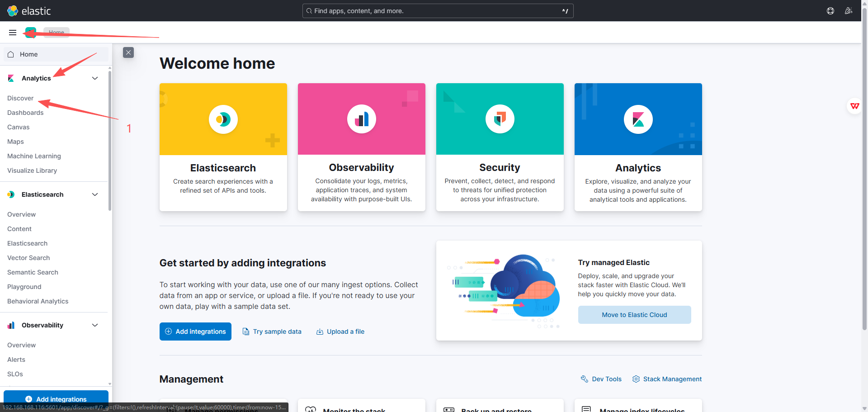Open the Observability solution card title
868x412 pixels.
361,167
